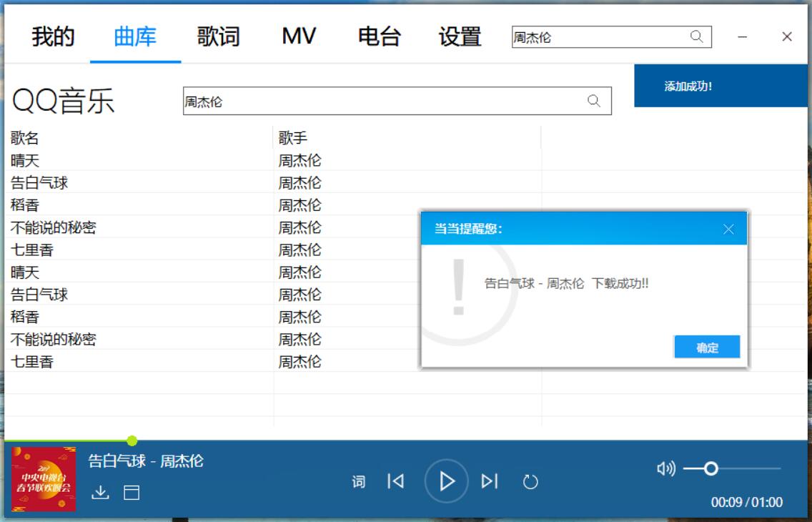
Task: Click now-playing title 告白气球 - 周杰伦
Action: 146,461
